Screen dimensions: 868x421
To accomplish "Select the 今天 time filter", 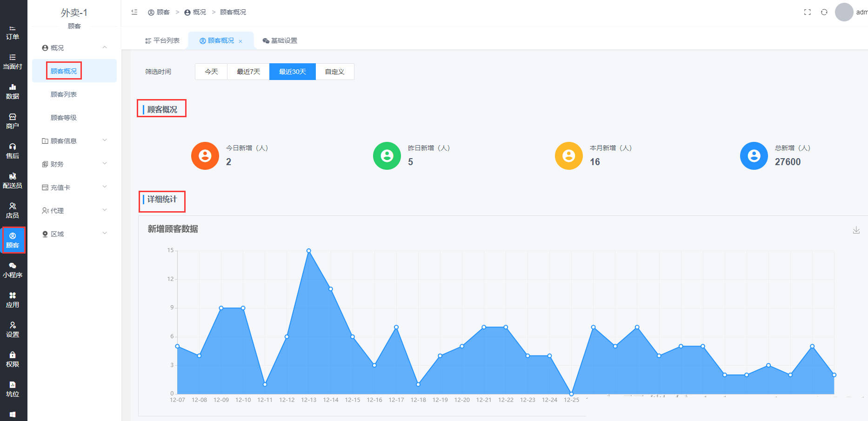I will (x=211, y=72).
